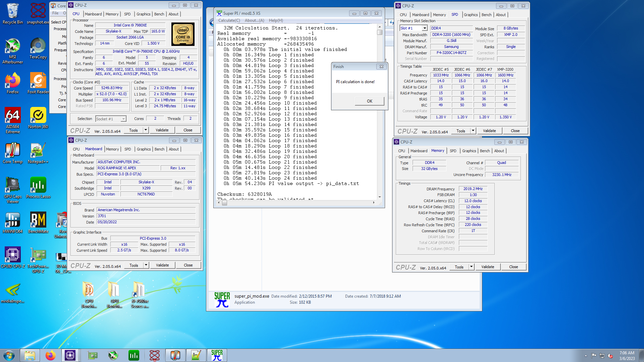Screen dimensions: 644x362
Task: Launch Firefox from desktop
Action: (13, 83)
